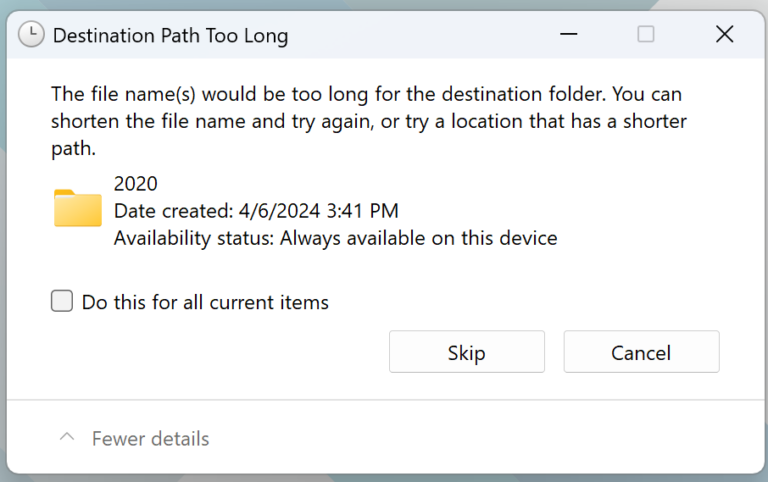The height and width of the screenshot is (482, 768).
Task: Select the '2020' folder name text
Action: [x=136, y=184]
